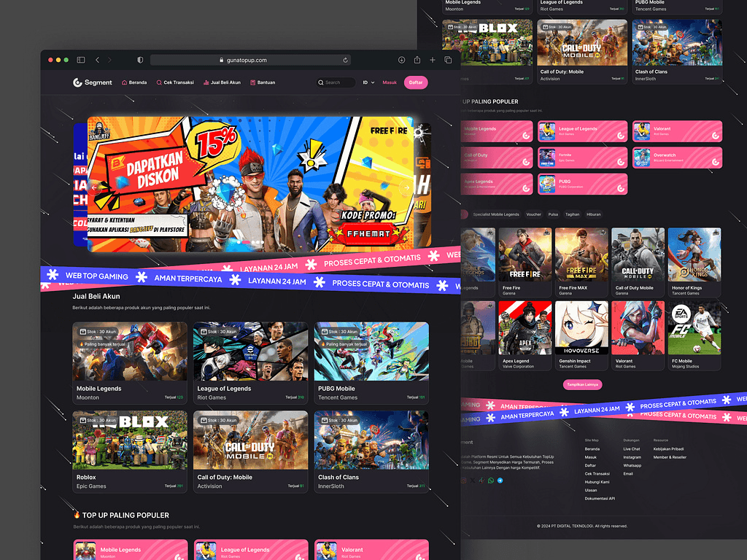
Task: Select the Hiburan filter chip
Action: (594, 214)
